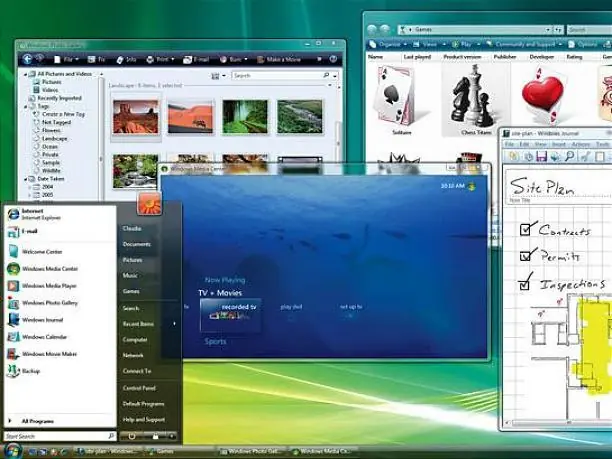
Task: Open the Hearts game icon
Action: (543, 96)
